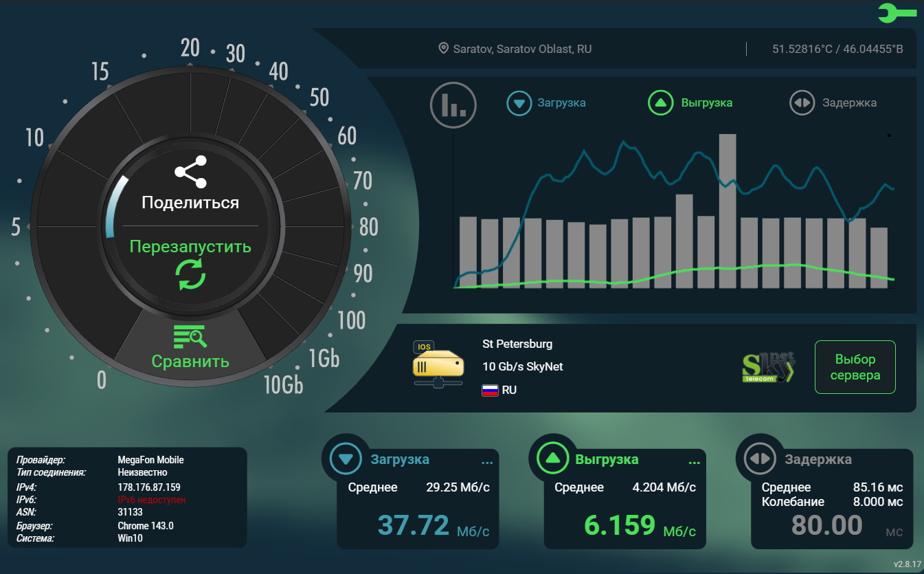Click the tallest gray bar in chart
Viewport: 924px width, 574px height.
pyautogui.click(x=728, y=210)
